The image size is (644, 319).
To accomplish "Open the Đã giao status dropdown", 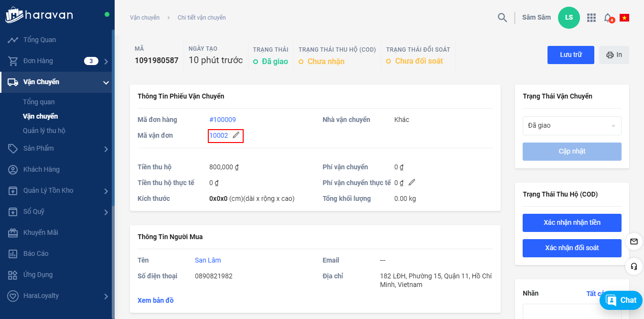I will [572, 126].
